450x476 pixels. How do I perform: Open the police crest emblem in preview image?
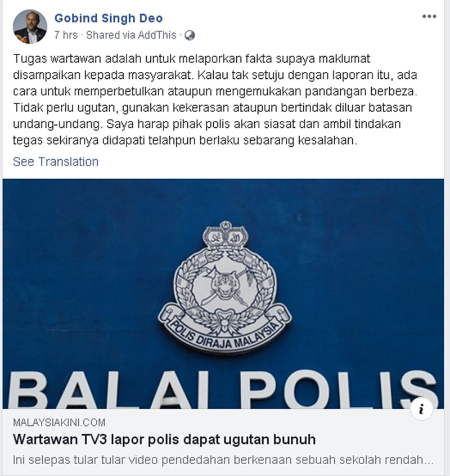point(225,287)
